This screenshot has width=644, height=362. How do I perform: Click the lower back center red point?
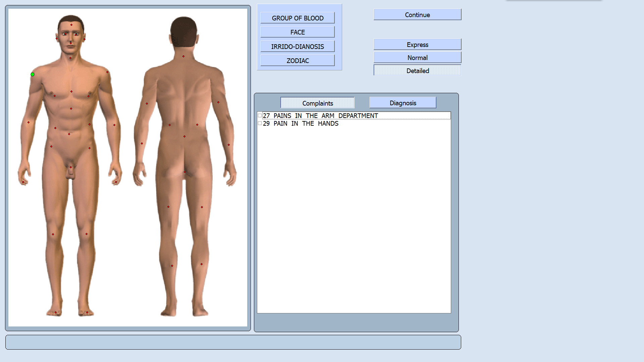[184, 136]
